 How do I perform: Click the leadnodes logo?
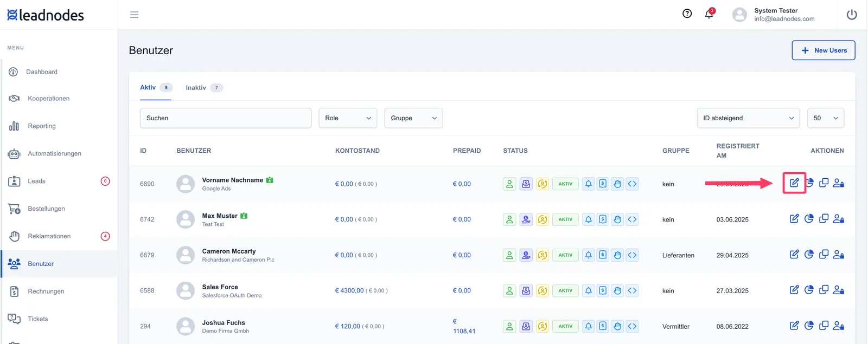pos(46,15)
